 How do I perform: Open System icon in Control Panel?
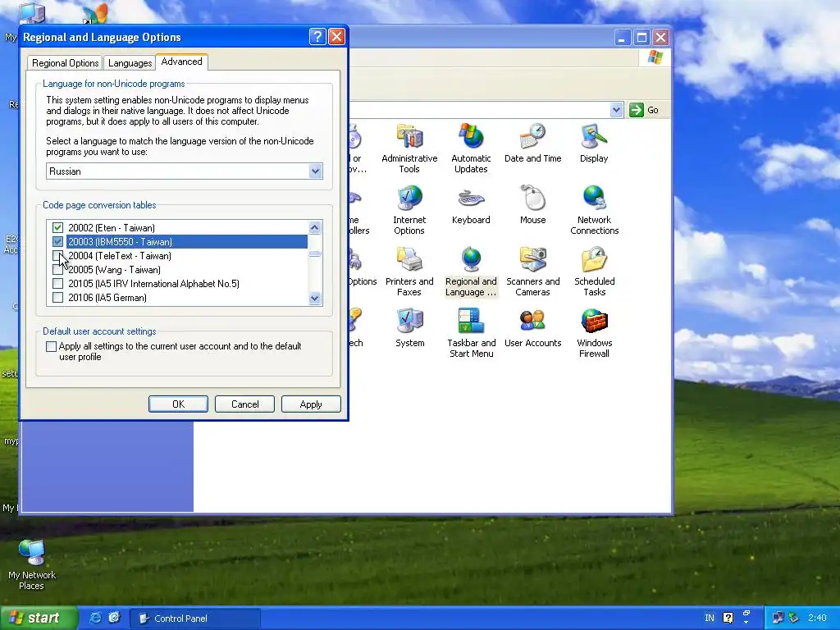pos(410,327)
